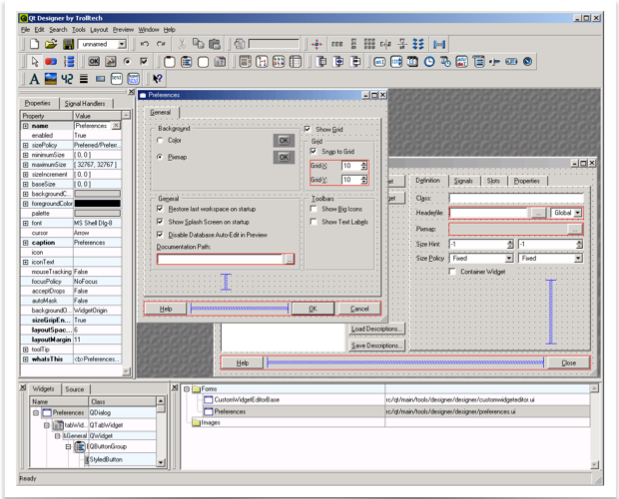Select the Text Label 'A' widget tool
The width and height of the screenshot is (619, 499).
pos(34,78)
